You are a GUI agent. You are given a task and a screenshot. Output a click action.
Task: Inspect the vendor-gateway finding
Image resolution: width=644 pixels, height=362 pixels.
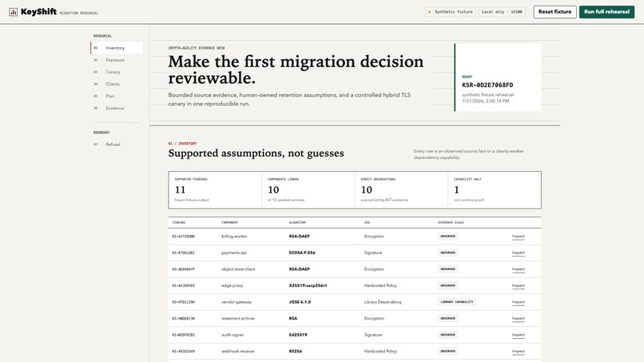point(519,302)
